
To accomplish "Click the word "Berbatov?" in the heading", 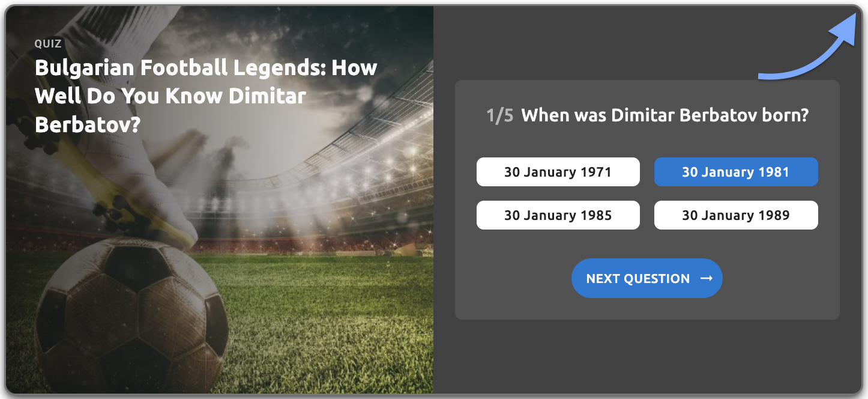I will point(88,124).
